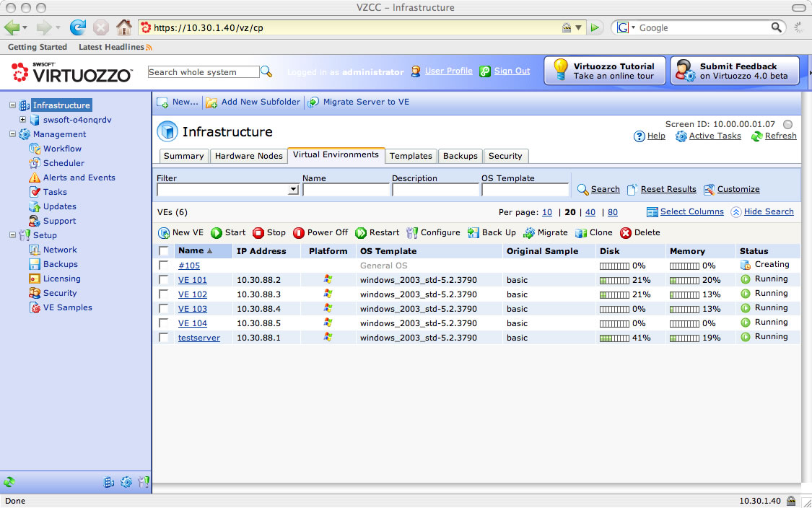Click the Power Off icon
Viewport: 812px width, 508px height.
pos(299,233)
